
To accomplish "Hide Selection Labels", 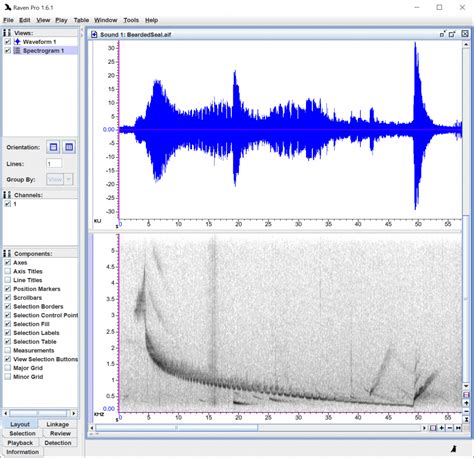I will click(x=8, y=333).
